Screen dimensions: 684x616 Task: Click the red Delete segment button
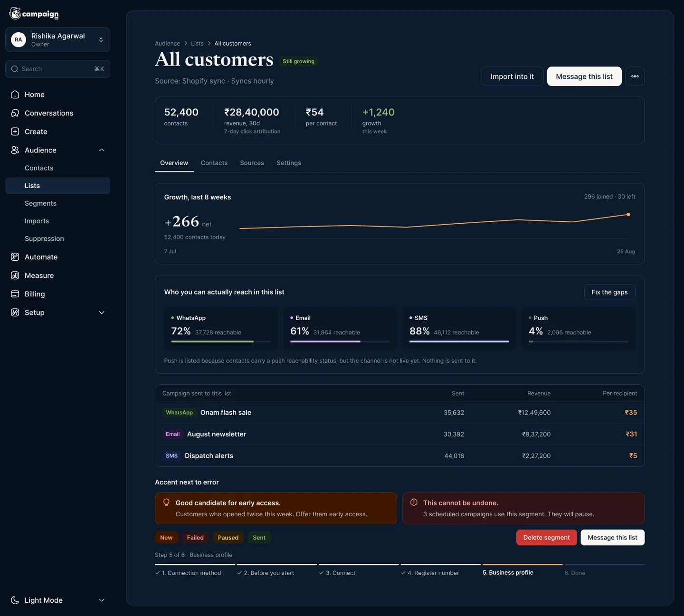pyautogui.click(x=546, y=538)
